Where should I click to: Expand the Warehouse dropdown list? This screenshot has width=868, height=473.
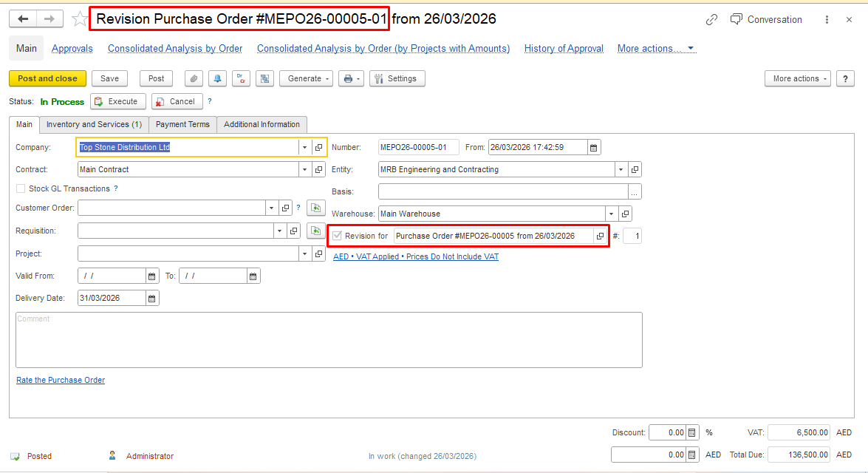pos(611,214)
